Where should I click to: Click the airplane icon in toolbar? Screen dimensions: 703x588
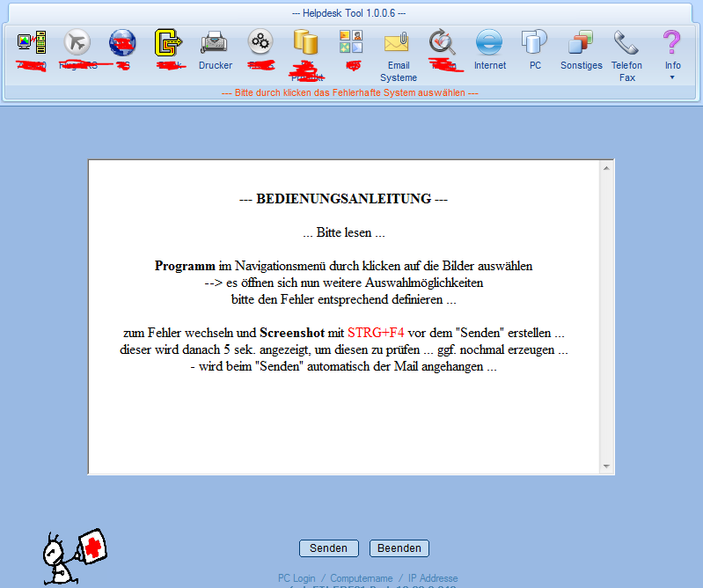(77, 41)
